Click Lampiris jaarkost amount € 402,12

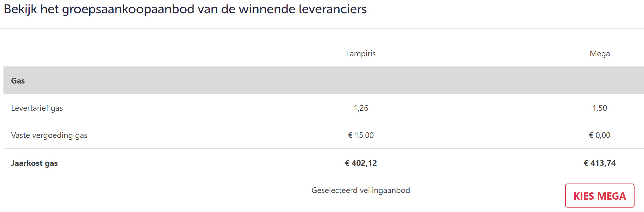click(361, 163)
